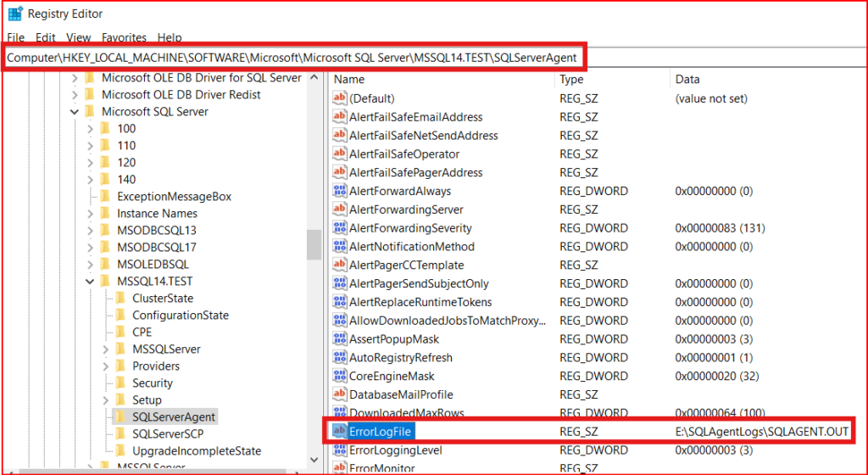
Task: Select the MSOLEDBSQL key
Action: coord(153,264)
